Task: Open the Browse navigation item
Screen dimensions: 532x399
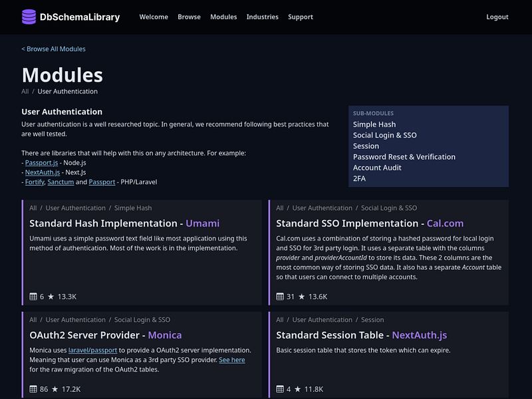Action: point(189,17)
